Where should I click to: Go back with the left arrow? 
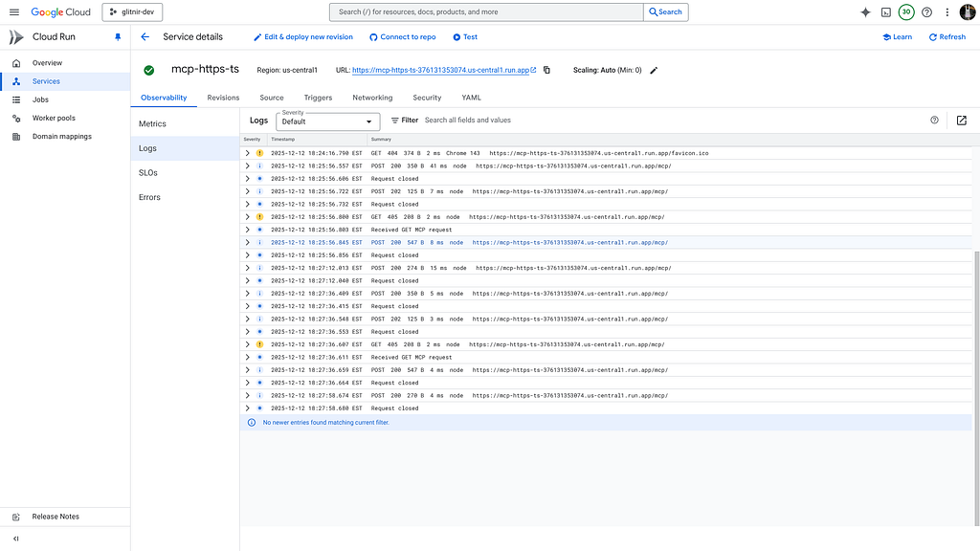(x=145, y=37)
